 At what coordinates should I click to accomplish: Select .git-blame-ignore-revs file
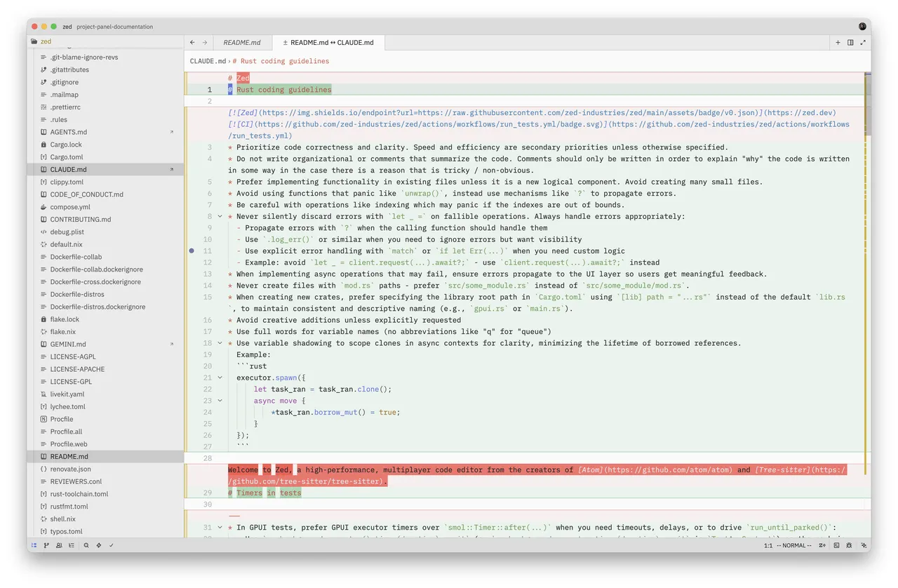point(105,57)
